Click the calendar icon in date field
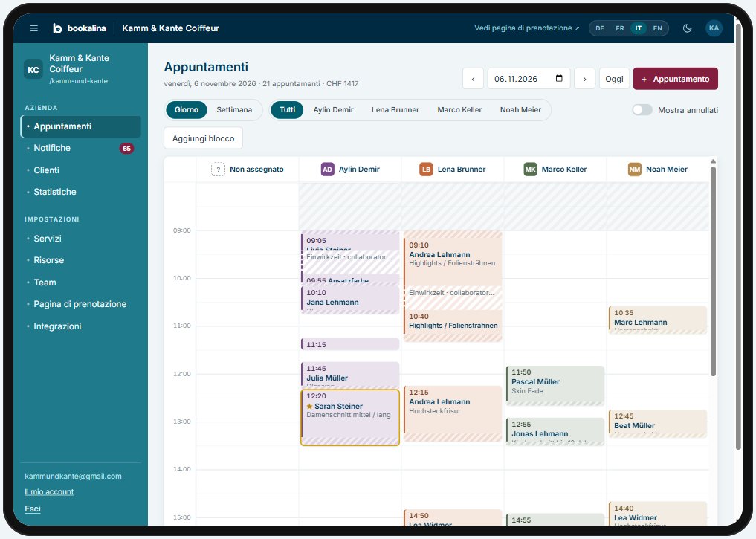Viewport: 756px width, 539px height. pyautogui.click(x=559, y=79)
